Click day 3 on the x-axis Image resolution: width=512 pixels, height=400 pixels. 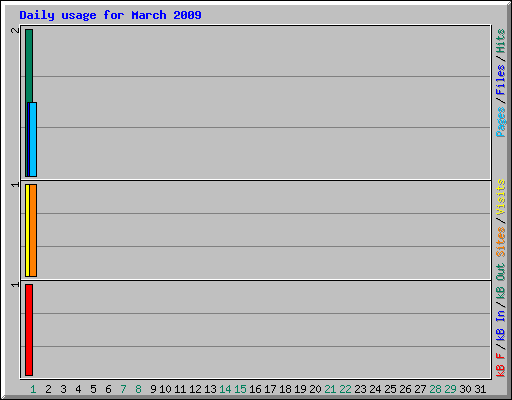[63, 389]
